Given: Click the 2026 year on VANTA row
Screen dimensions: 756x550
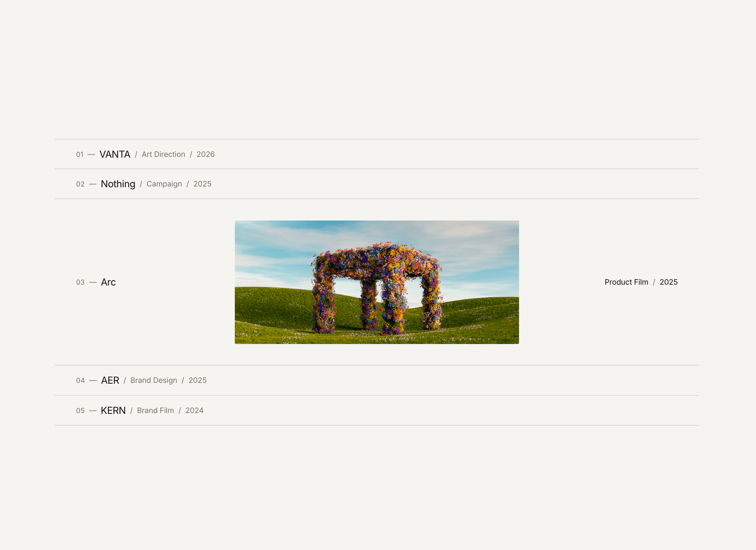Looking at the screenshot, I should 206,154.
